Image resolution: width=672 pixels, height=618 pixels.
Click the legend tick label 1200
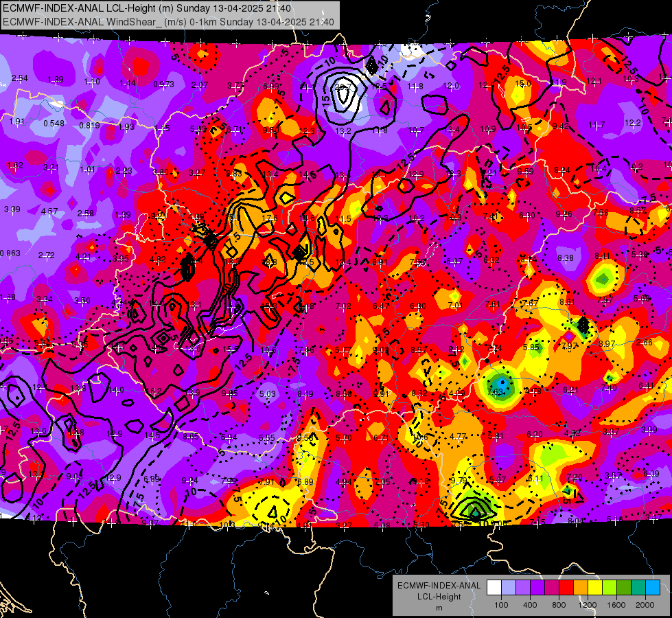(588, 605)
